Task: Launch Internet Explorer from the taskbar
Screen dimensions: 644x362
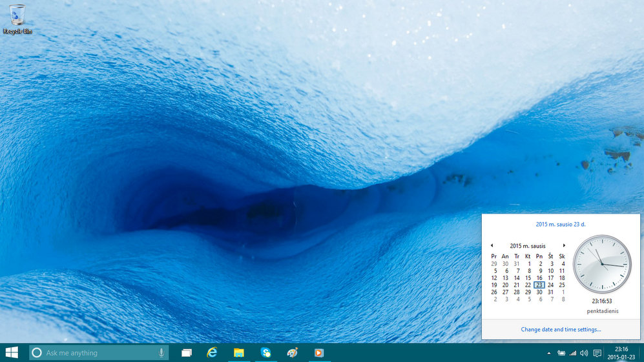Action: click(212, 352)
